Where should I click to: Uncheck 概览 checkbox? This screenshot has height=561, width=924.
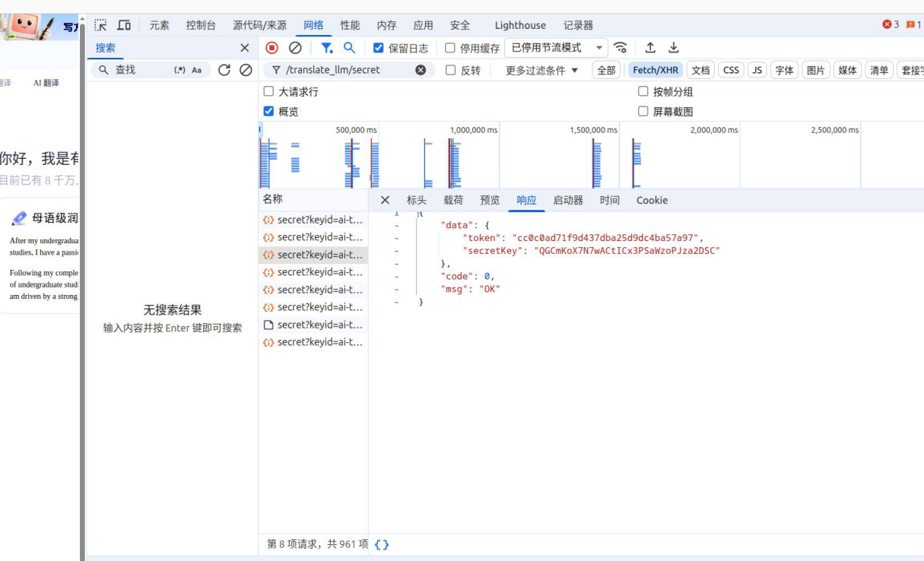[268, 111]
